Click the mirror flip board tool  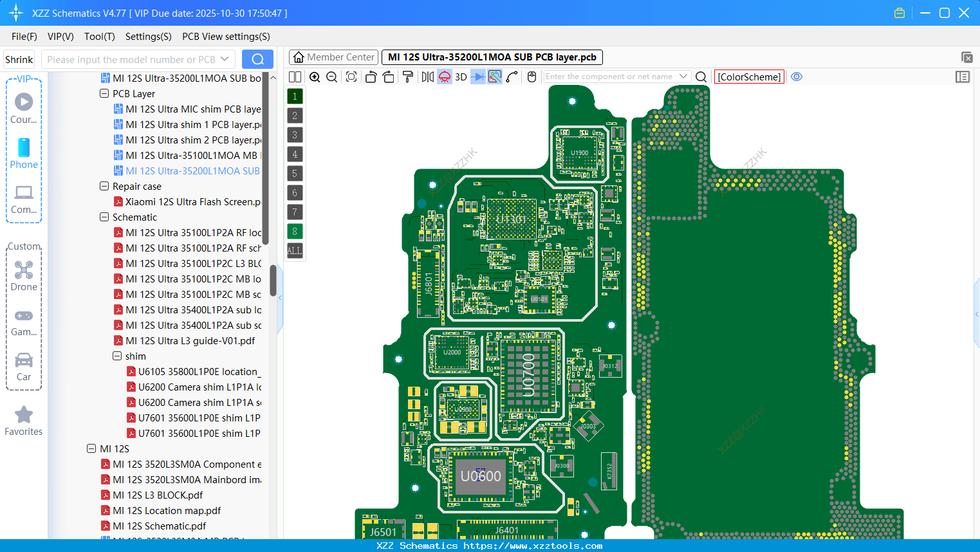427,77
